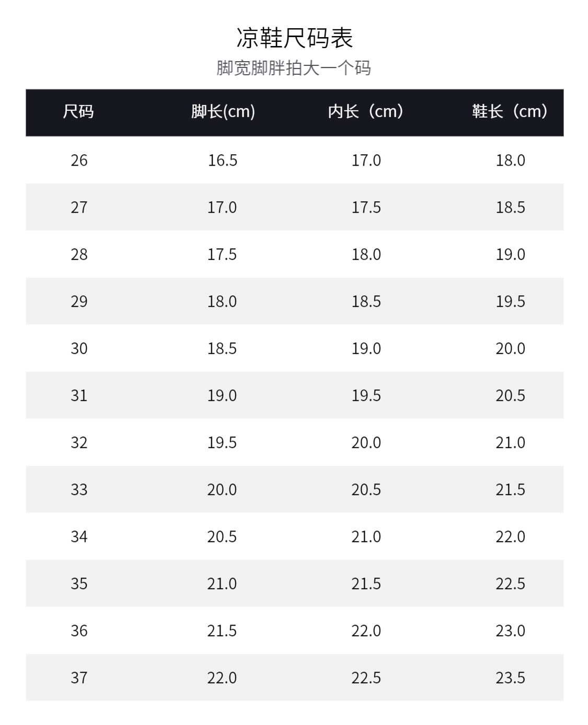
Task: Click inner length value for size 31
Action: (366, 396)
